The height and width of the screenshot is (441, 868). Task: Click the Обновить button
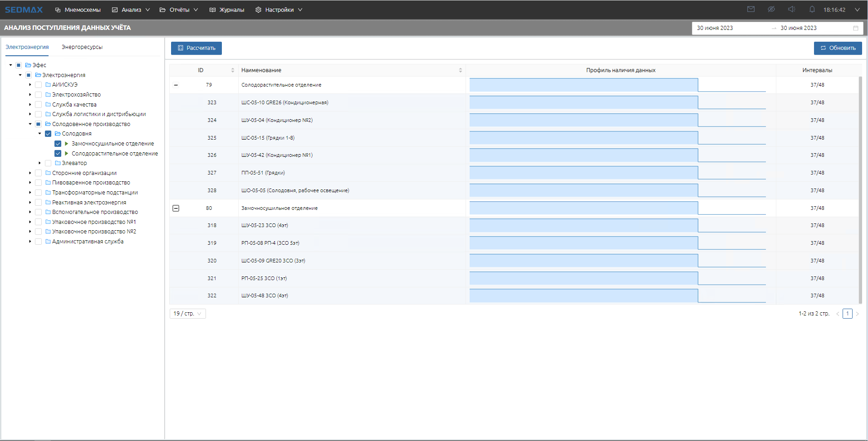point(838,48)
